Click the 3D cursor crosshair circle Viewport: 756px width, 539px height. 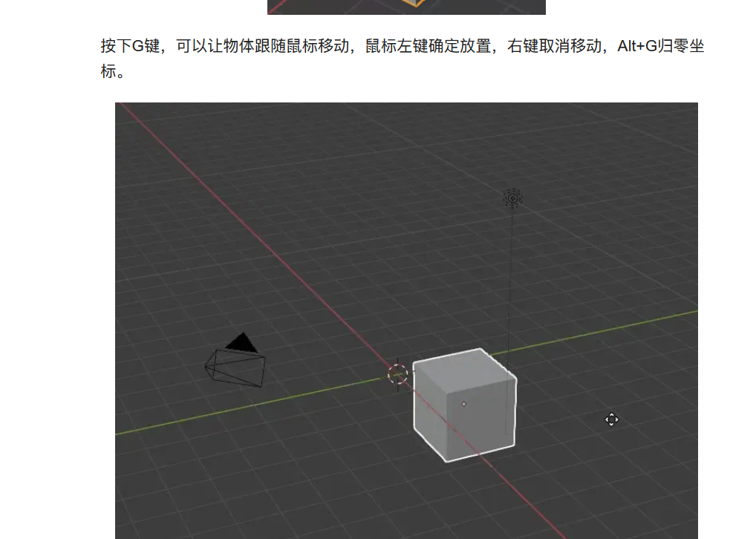coord(398,373)
